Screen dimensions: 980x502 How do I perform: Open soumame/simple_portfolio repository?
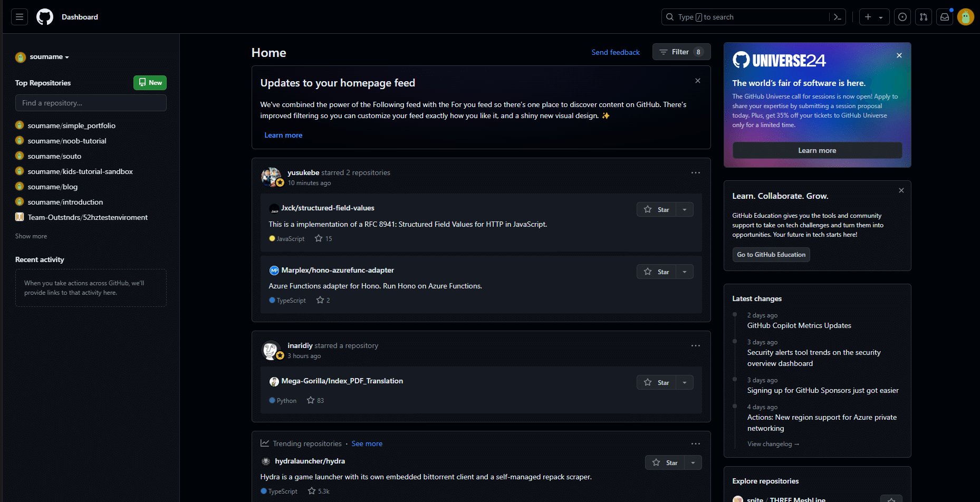pos(72,125)
